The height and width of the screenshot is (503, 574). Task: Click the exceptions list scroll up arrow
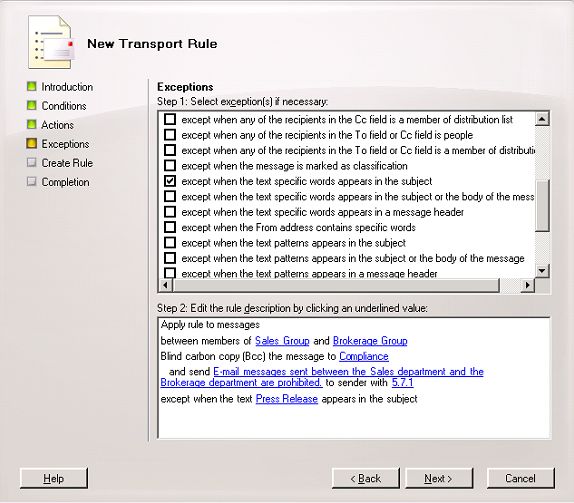click(x=542, y=119)
